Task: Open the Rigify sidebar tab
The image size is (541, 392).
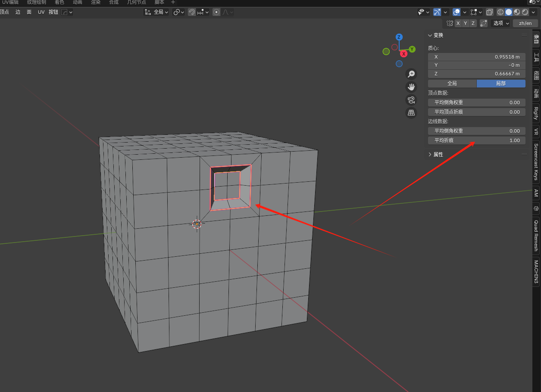Action: [x=536, y=113]
